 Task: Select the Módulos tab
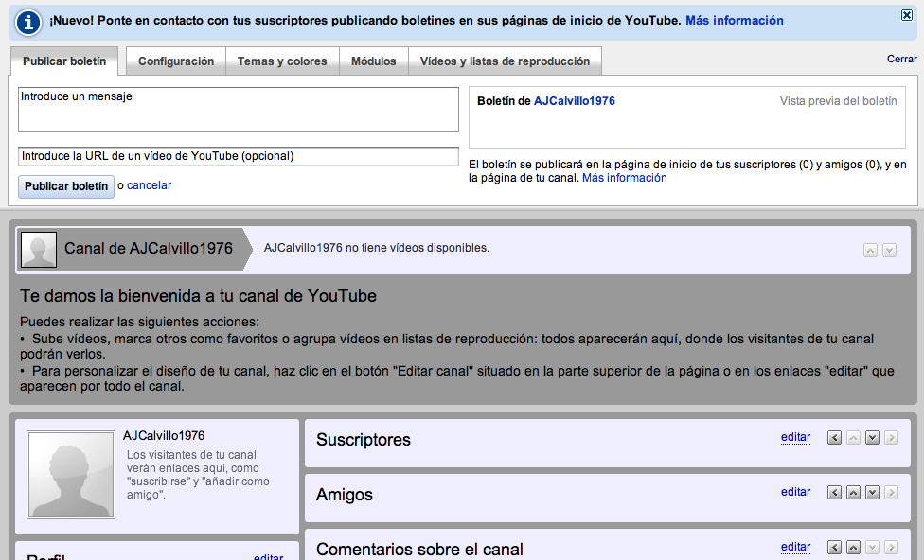(x=374, y=61)
